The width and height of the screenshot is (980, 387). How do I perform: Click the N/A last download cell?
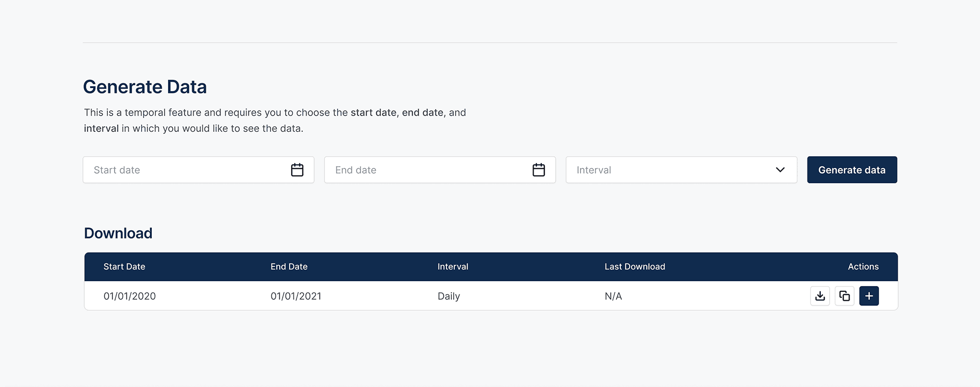[x=613, y=296]
